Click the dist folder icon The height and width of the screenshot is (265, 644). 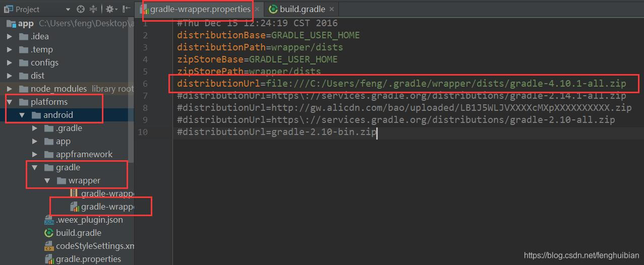[23, 76]
